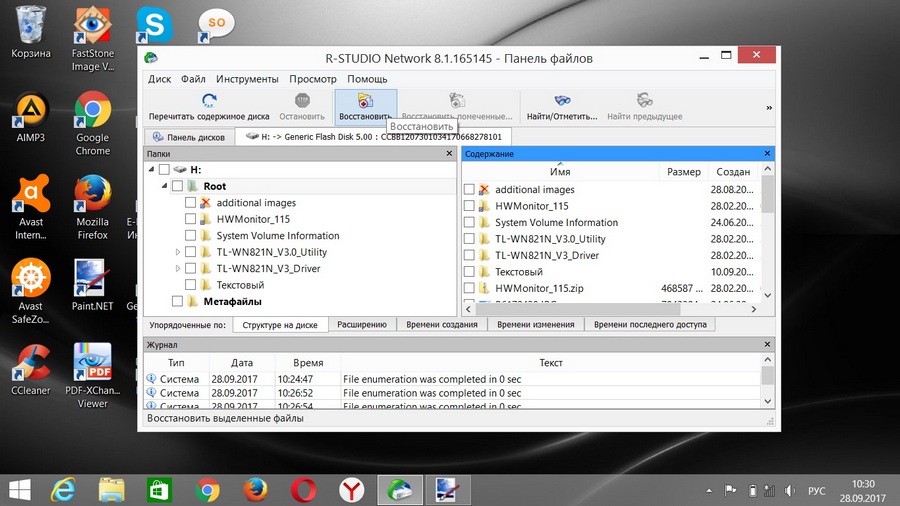Check the H: drive checkbox in folders tree
The height and width of the screenshot is (506, 900).
164,170
